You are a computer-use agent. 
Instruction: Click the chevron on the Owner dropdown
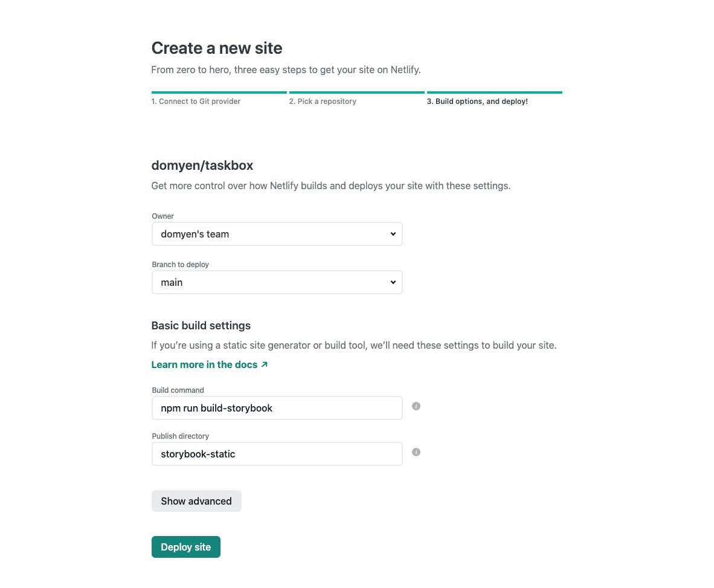coord(393,234)
